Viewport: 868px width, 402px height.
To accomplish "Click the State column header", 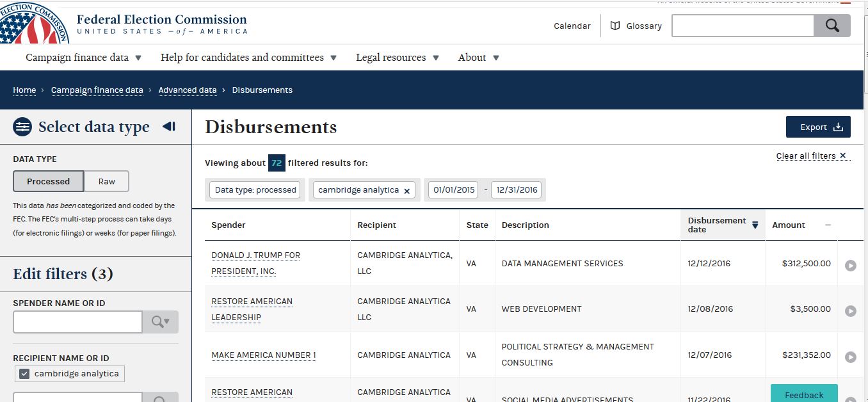I will (x=478, y=225).
